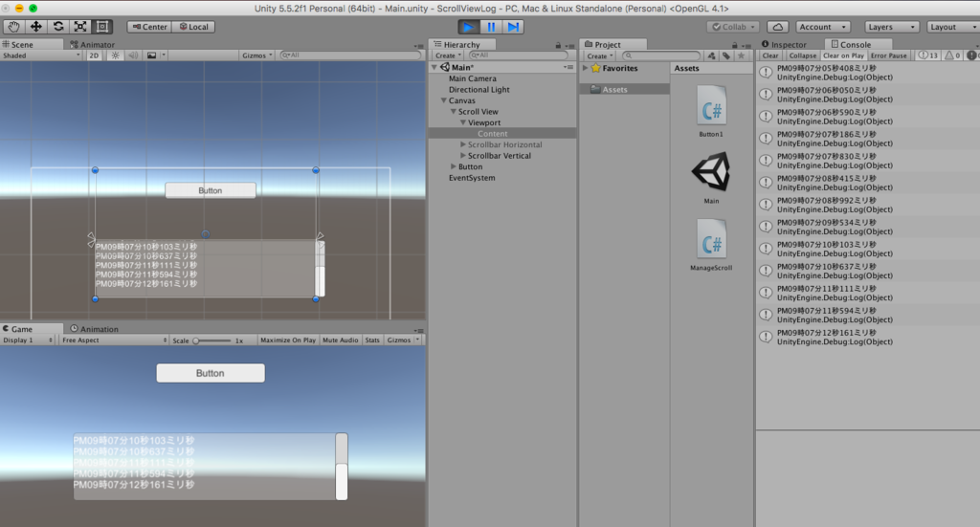Open scene effects dropdown arrow

pyautogui.click(x=164, y=55)
